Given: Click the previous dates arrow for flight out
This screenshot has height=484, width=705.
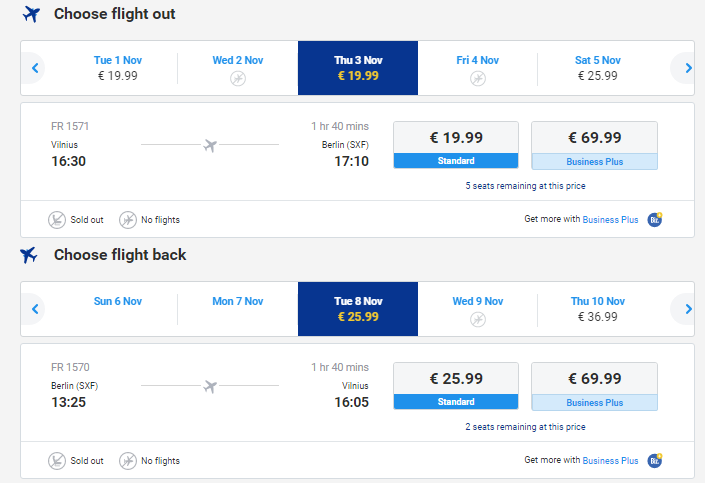Looking at the screenshot, I should pos(35,68).
